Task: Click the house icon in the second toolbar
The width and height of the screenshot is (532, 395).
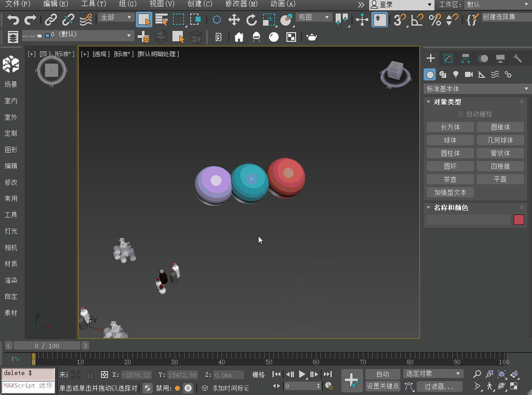Action: [x=239, y=37]
